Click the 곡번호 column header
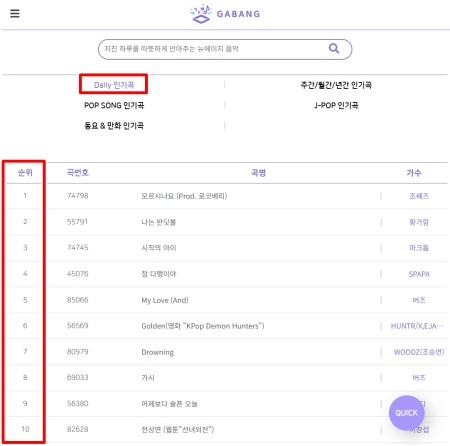This screenshot has height=446, width=450. click(x=78, y=173)
